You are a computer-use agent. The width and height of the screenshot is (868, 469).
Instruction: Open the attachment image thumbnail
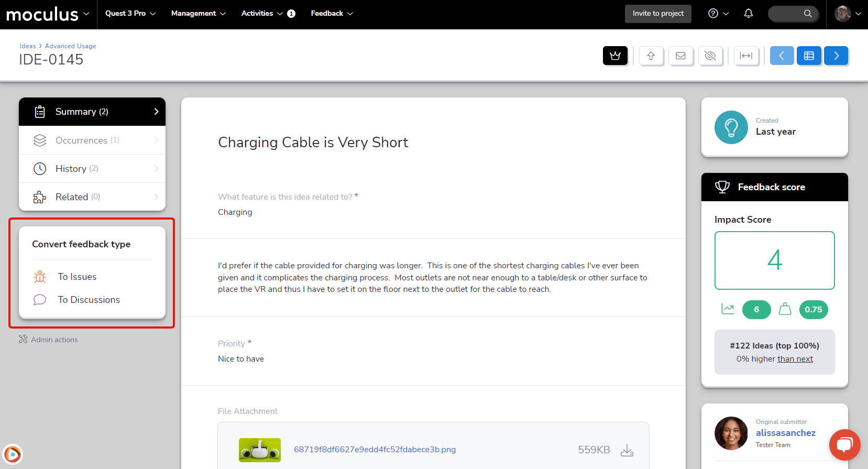260,450
